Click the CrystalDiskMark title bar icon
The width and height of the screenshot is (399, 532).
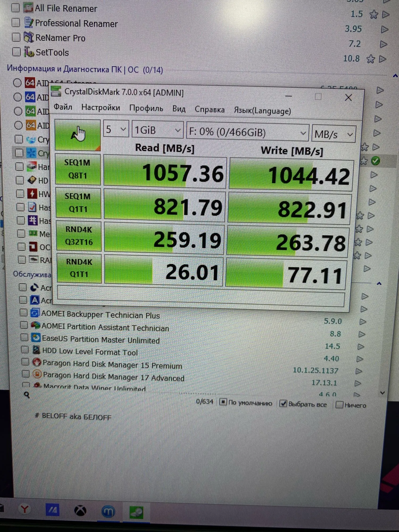point(56,91)
